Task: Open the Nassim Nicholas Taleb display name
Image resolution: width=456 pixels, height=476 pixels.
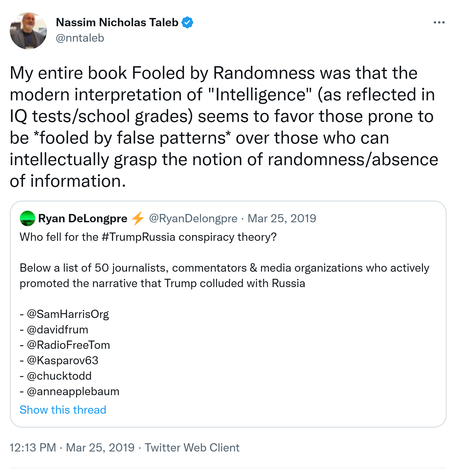Action: [117, 23]
